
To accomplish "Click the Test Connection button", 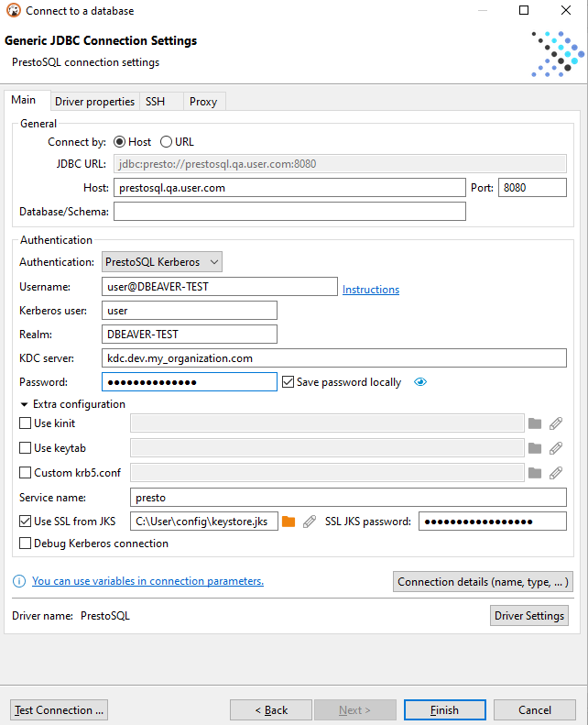I will pyautogui.click(x=60, y=710).
